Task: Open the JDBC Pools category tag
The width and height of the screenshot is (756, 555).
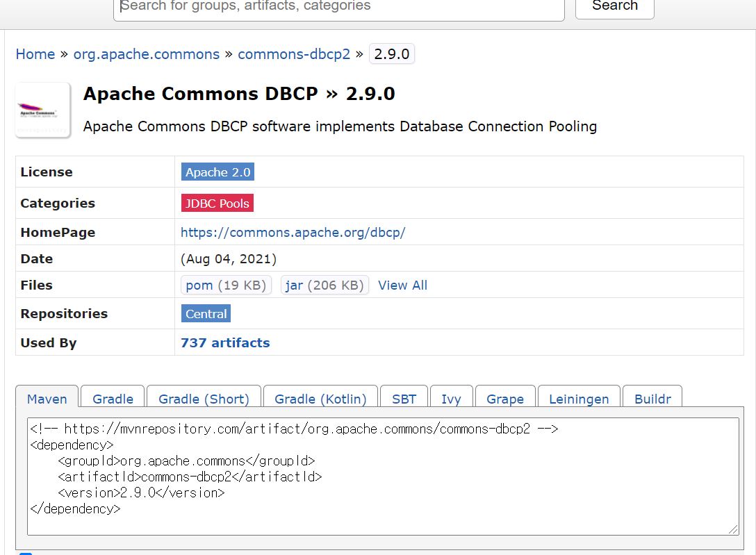Action: pos(217,204)
